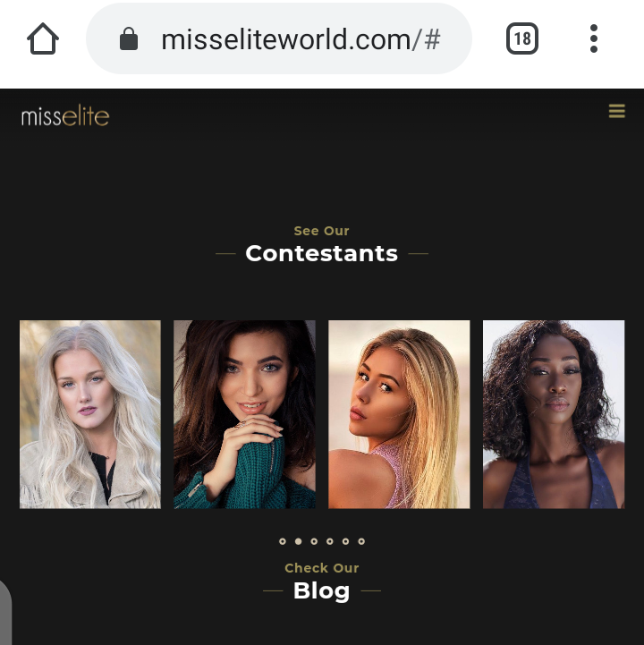
Task: Select the sixth carousel pagination dot
Action: (x=361, y=541)
